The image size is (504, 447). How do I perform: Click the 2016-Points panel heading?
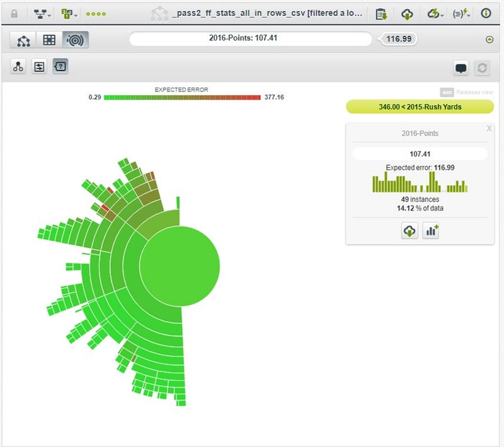[x=420, y=134]
